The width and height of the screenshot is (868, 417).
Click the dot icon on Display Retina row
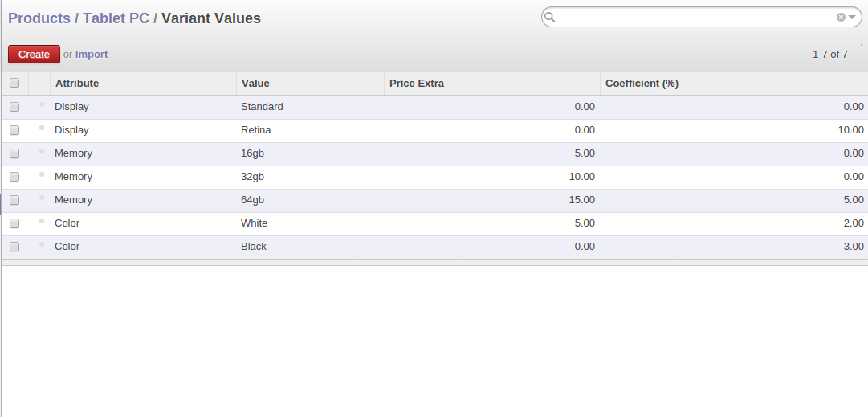click(42, 128)
